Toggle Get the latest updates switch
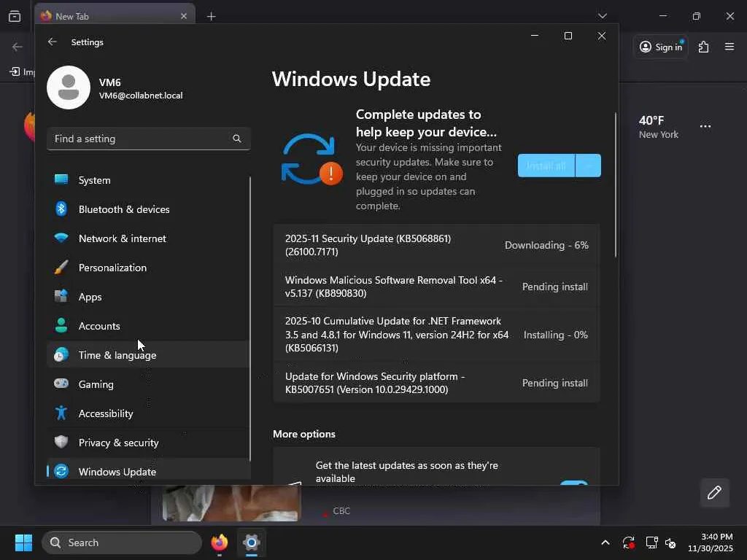The height and width of the screenshot is (560, 747). tap(573, 483)
